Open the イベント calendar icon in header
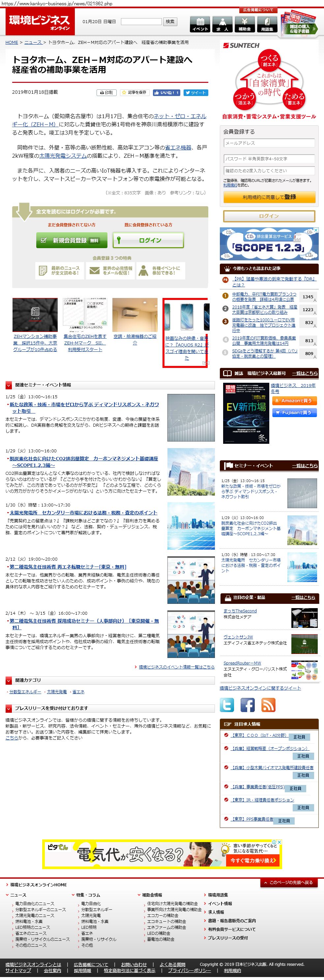 (200, 24)
